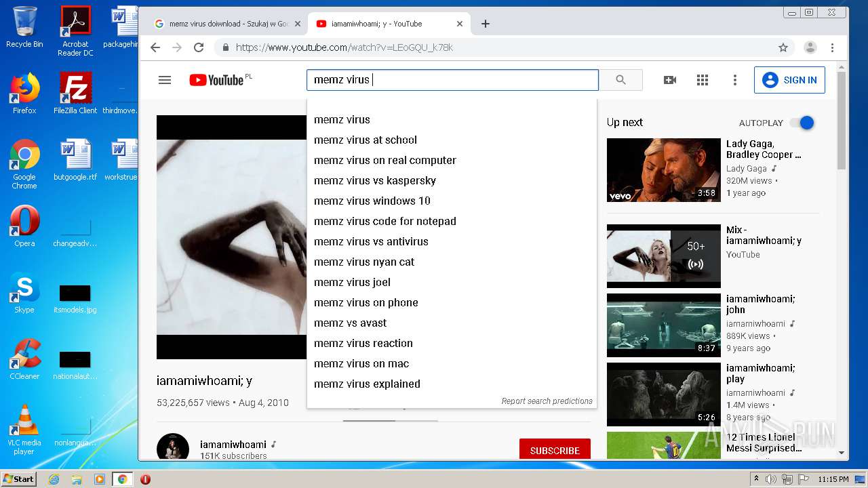Image resolution: width=868 pixels, height=488 pixels.
Task: Open the Firefox desktop shortcut
Action: point(24,94)
